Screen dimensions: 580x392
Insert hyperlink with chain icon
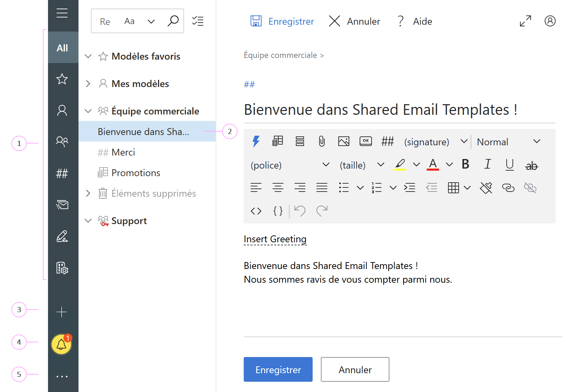coord(508,187)
